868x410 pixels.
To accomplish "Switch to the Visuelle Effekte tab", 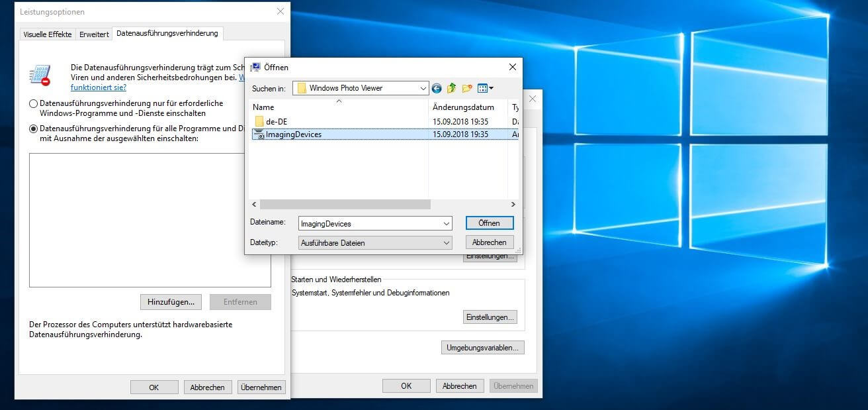I will [x=48, y=34].
